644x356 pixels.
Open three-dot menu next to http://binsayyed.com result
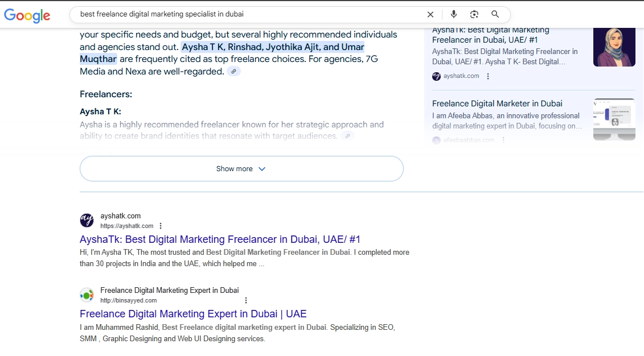tap(246, 301)
